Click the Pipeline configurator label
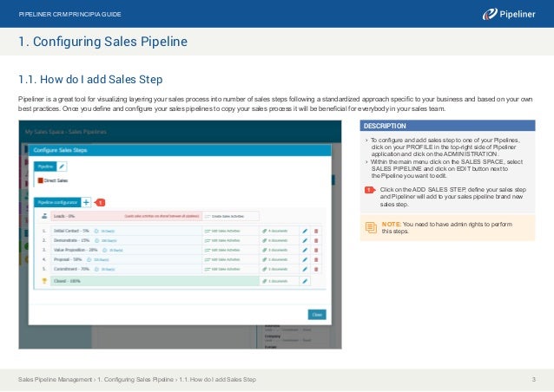Screen dimensions: 554x392 57,202
